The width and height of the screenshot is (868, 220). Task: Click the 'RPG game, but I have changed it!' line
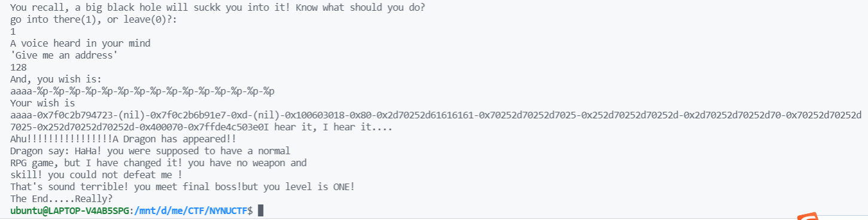point(159,163)
